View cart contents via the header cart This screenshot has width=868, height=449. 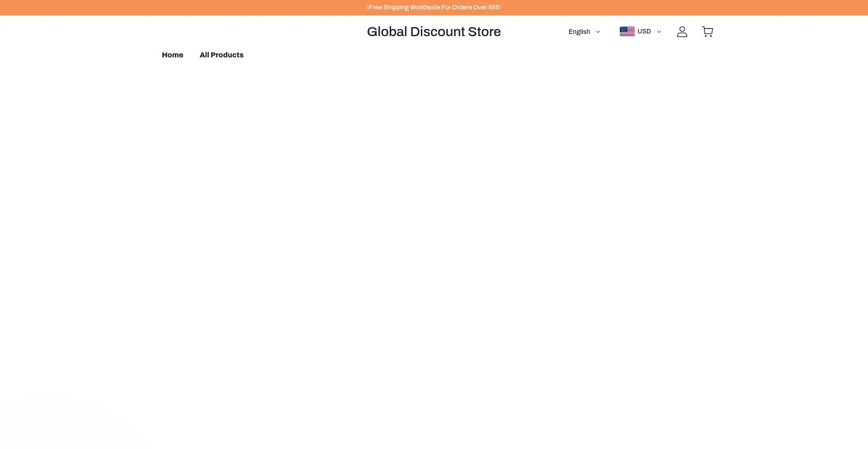(707, 32)
